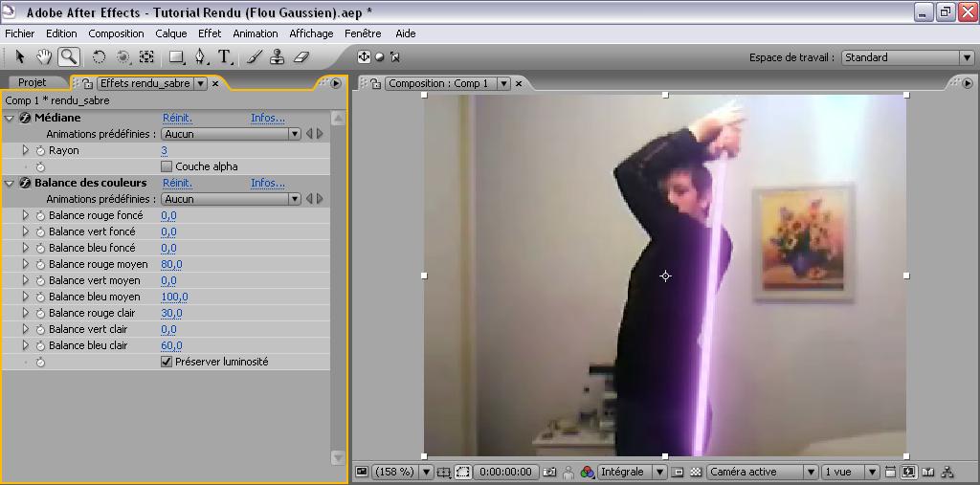Pick the Pen tool in toolbar
This screenshot has height=485, width=980.
tap(200, 57)
